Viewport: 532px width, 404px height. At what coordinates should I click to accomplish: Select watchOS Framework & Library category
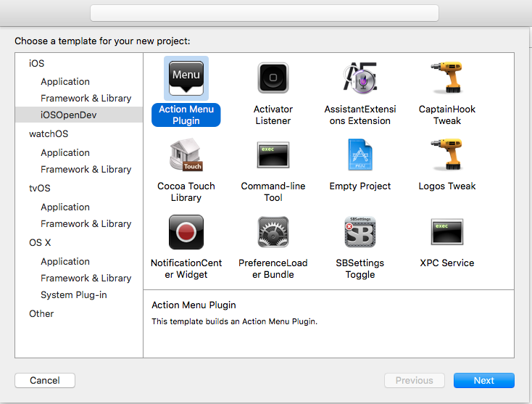(86, 170)
